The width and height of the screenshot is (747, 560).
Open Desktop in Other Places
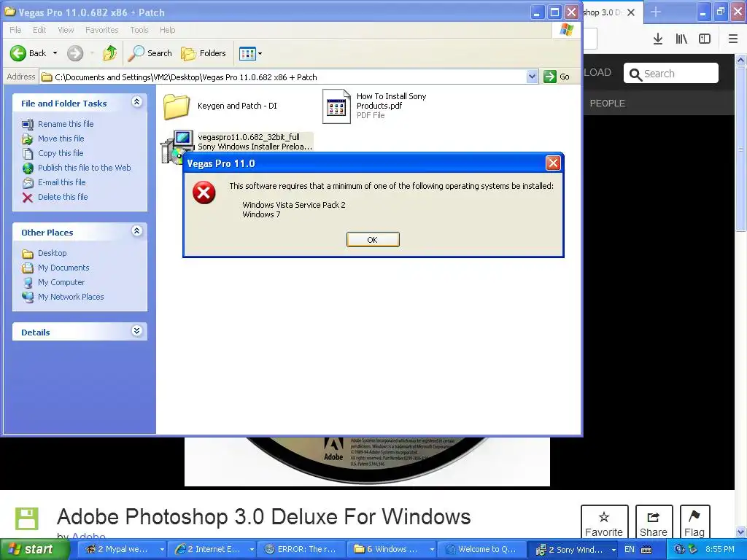coord(53,253)
